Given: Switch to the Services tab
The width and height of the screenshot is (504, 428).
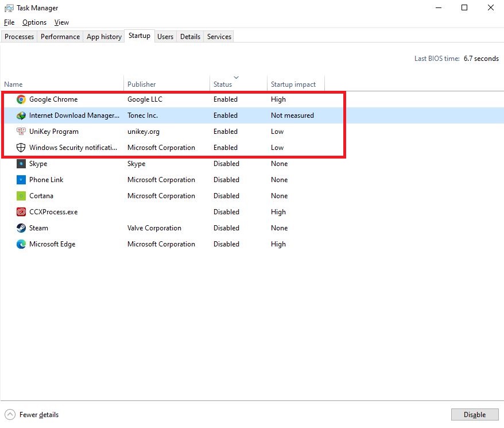Looking at the screenshot, I should [219, 37].
